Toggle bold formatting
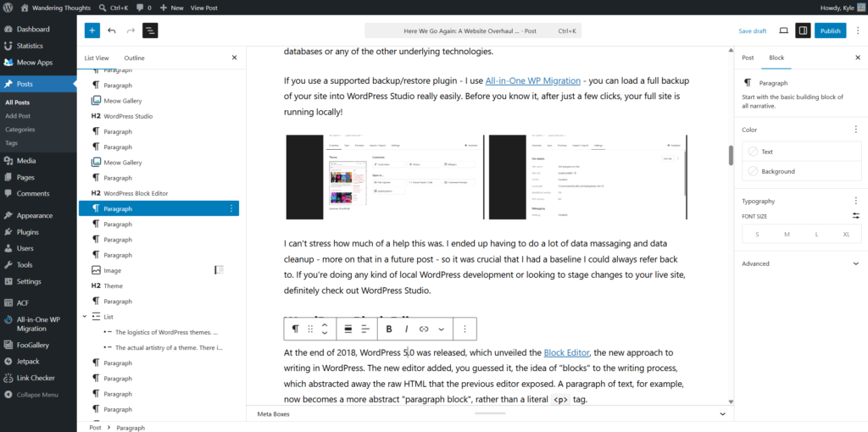This screenshot has height=432, width=868. click(389, 330)
